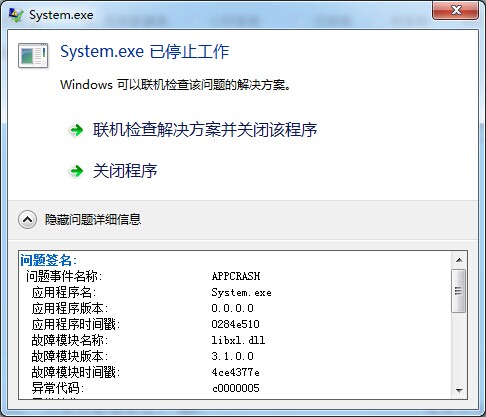Click the 0284e510 application timestamp value

236,324
